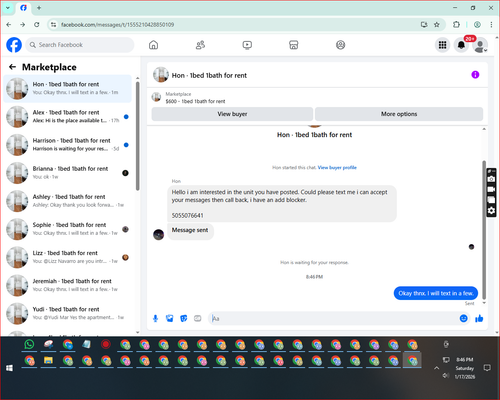The image size is (500, 400).
Task: Open the Friends icon in top navigation
Action: 200,45
